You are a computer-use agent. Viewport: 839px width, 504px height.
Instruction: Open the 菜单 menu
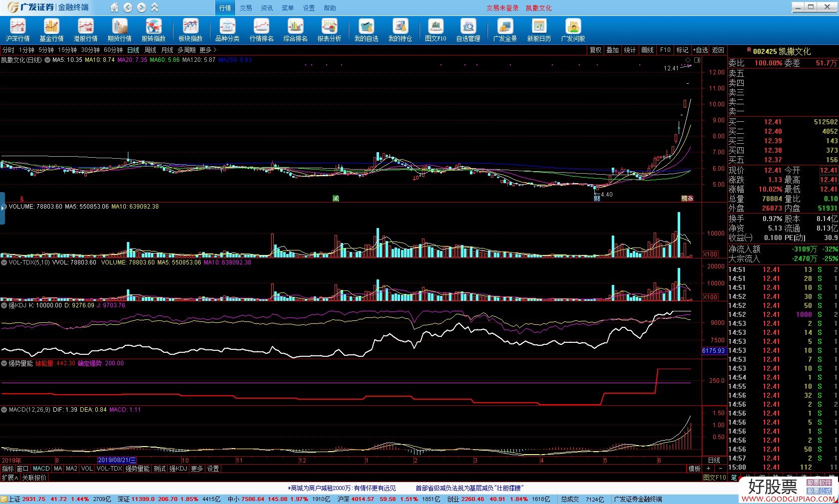click(288, 8)
